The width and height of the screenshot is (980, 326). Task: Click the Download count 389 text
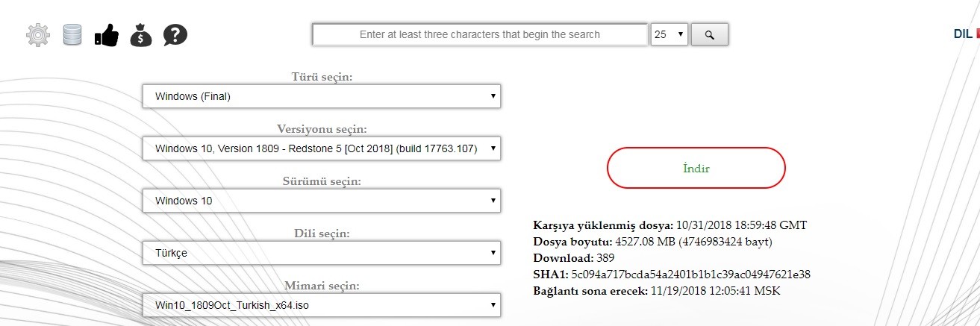point(605,257)
